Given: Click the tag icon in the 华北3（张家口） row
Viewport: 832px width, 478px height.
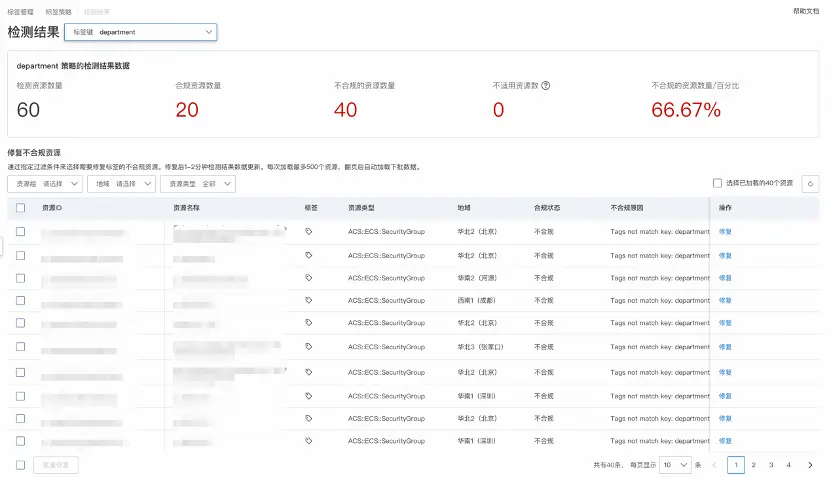Looking at the screenshot, I should click(309, 347).
